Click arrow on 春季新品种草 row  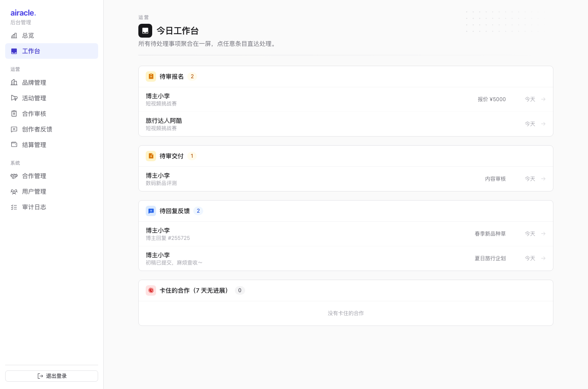coord(543,234)
